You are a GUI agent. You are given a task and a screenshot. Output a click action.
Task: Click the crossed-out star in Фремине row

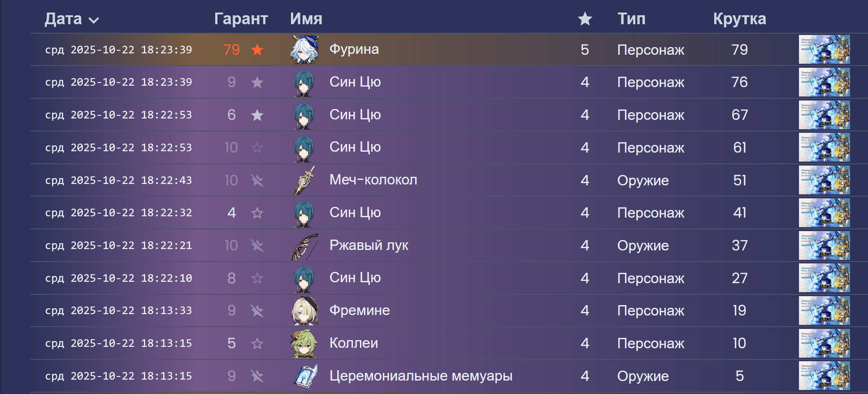(257, 311)
